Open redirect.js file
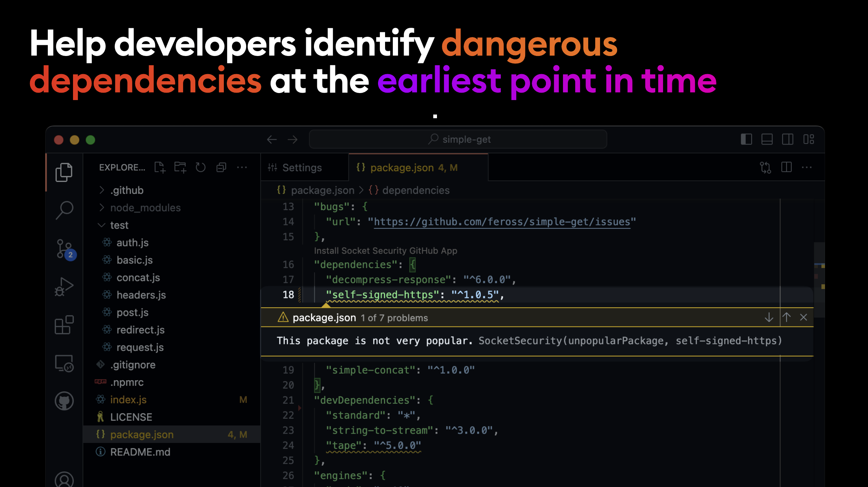Image resolution: width=868 pixels, height=487 pixels. pos(172,329)
